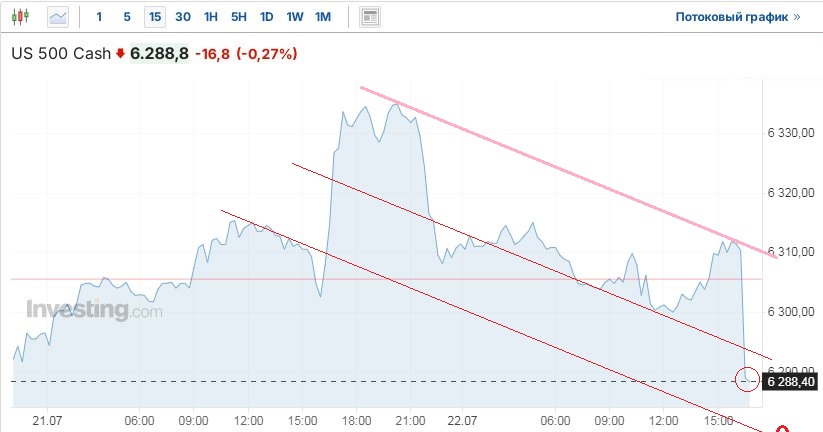The height and width of the screenshot is (432, 823).
Task: Click the red circle at the latest price point
Action: 746,379
